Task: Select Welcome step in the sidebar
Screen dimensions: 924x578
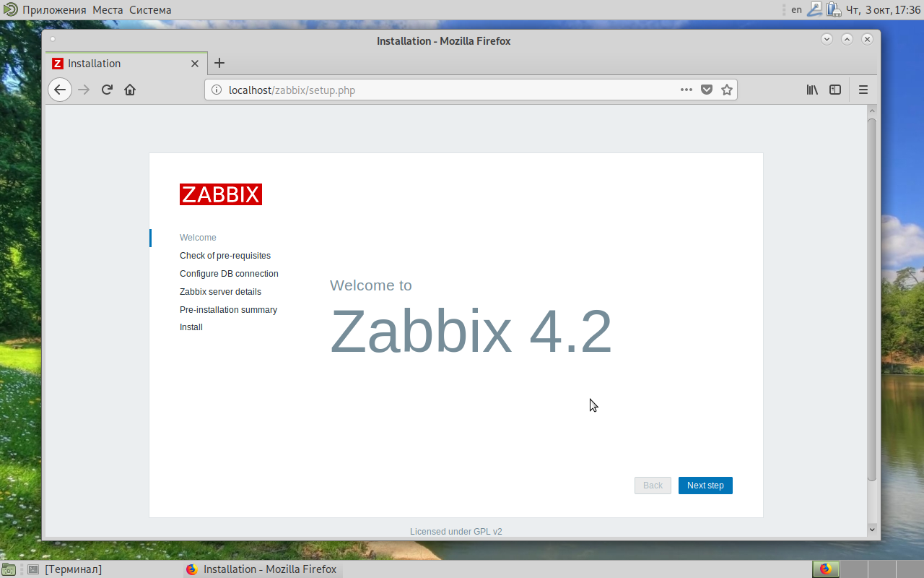Action: [x=198, y=238]
